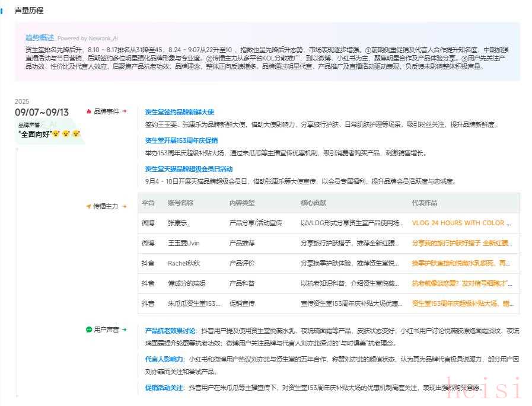The width and height of the screenshot is (532, 406).
Task: Open 王玉雯Uvin's representative work link
Action: (462, 243)
